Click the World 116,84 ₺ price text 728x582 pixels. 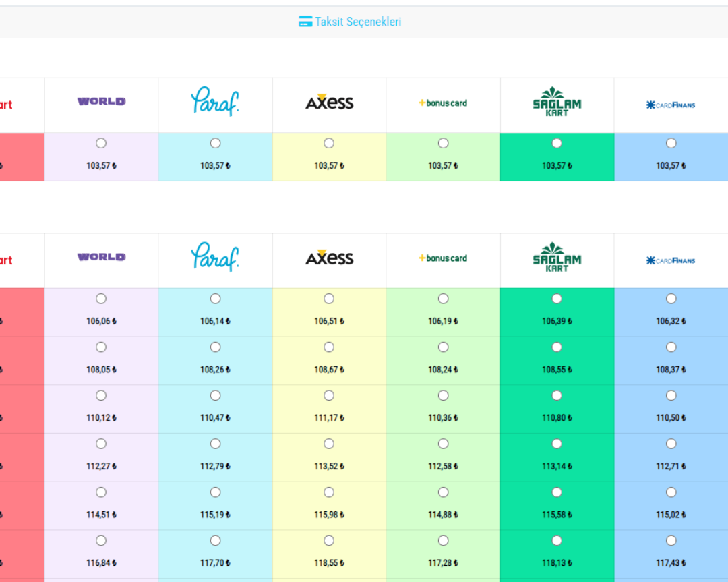pyautogui.click(x=101, y=563)
